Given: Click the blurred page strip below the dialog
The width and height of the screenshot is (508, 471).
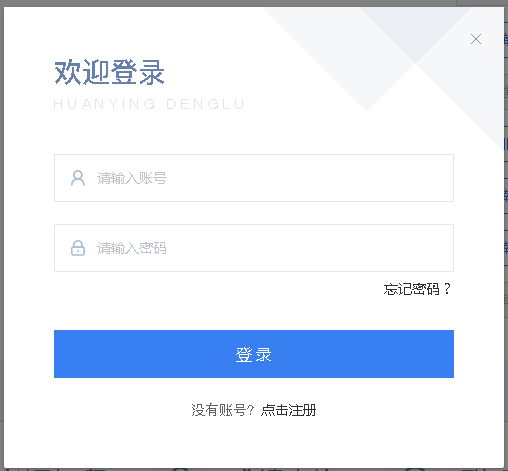Looking at the screenshot, I should coord(254,469).
